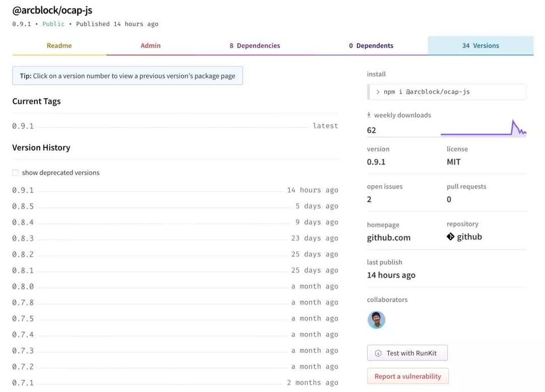Click the 0.9.1 latest tag version
545x392 pixels.
[x=23, y=126]
